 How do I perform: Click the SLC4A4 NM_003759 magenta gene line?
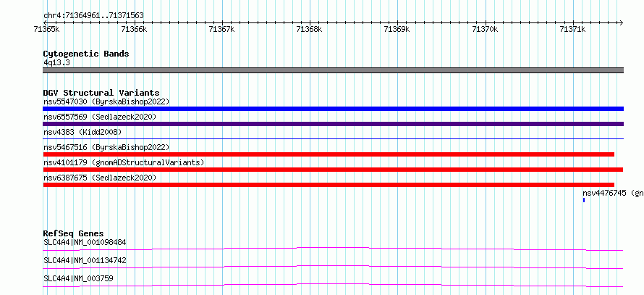tap(333, 285)
